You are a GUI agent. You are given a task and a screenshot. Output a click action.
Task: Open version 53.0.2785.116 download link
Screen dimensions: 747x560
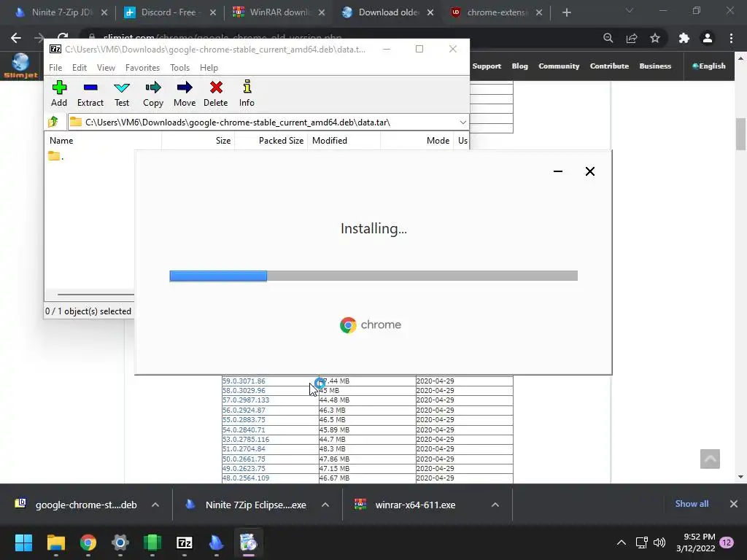click(246, 439)
